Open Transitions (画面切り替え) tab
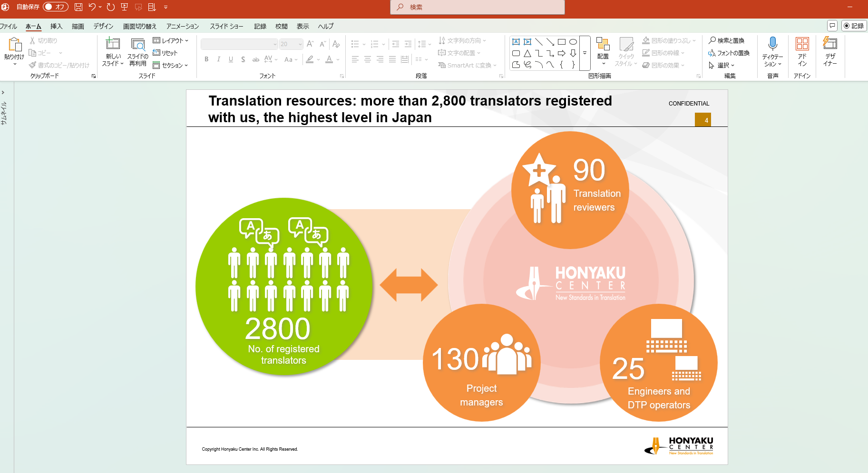Image resolution: width=868 pixels, height=473 pixels. point(140,26)
